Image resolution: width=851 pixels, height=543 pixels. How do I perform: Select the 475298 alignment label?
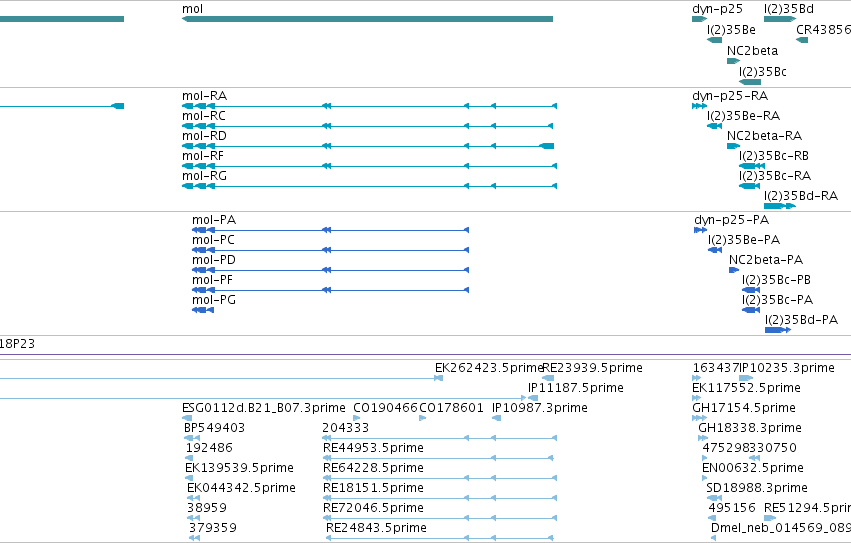(x=726, y=448)
